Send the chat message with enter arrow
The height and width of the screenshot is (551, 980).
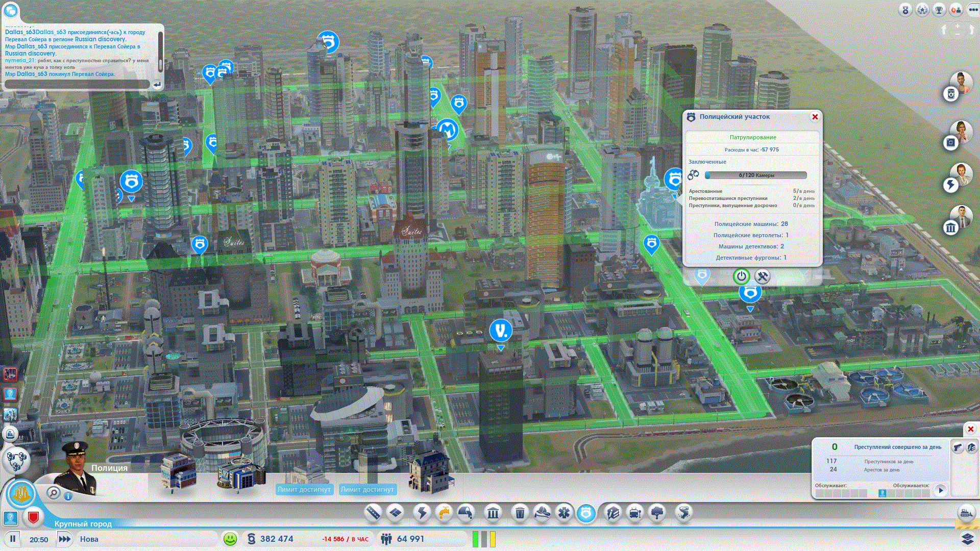point(157,85)
